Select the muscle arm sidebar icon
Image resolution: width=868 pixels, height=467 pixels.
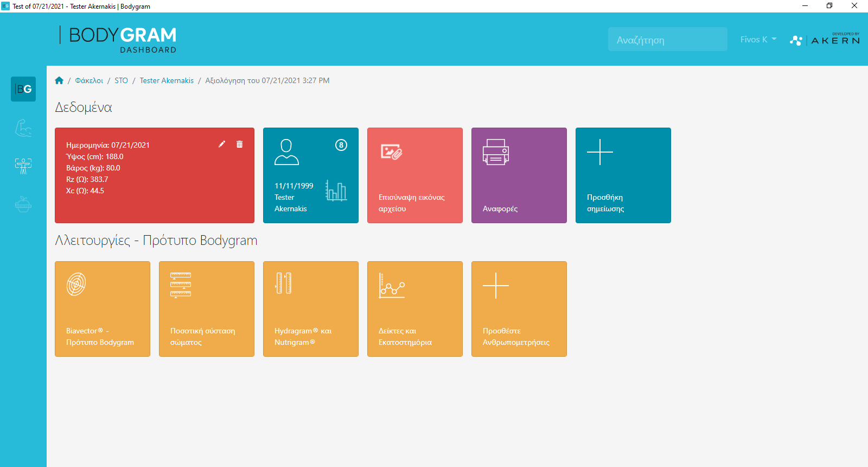(x=23, y=128)
